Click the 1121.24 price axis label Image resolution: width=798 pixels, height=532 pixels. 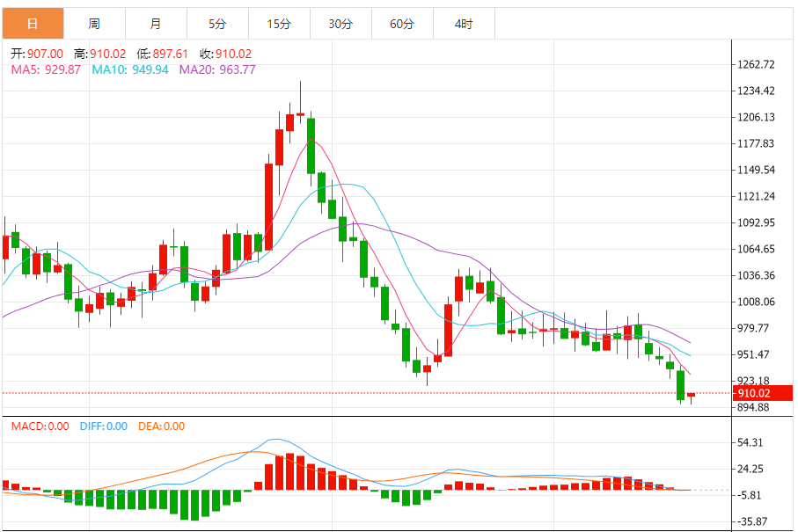[756, 196]
